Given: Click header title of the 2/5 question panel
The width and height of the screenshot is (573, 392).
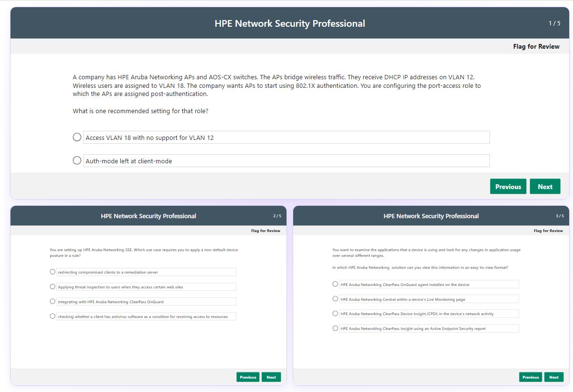Looking at the screenshot, I should click(x=149, y=216).
